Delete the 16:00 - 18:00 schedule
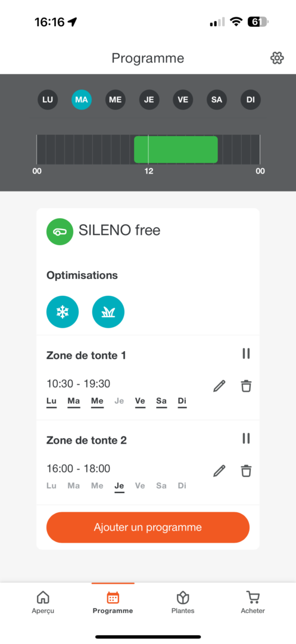 pos(246,470)
